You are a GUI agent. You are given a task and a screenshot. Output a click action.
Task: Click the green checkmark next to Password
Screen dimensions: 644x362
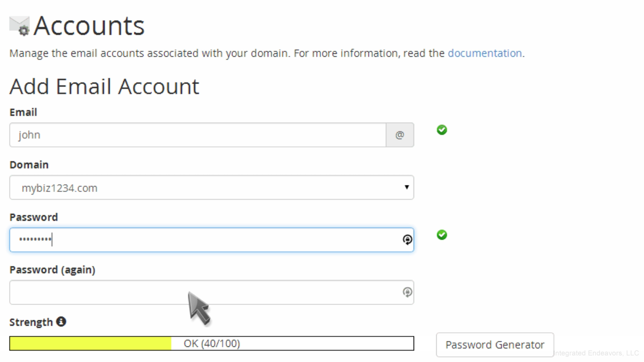[x=442, y=235]
